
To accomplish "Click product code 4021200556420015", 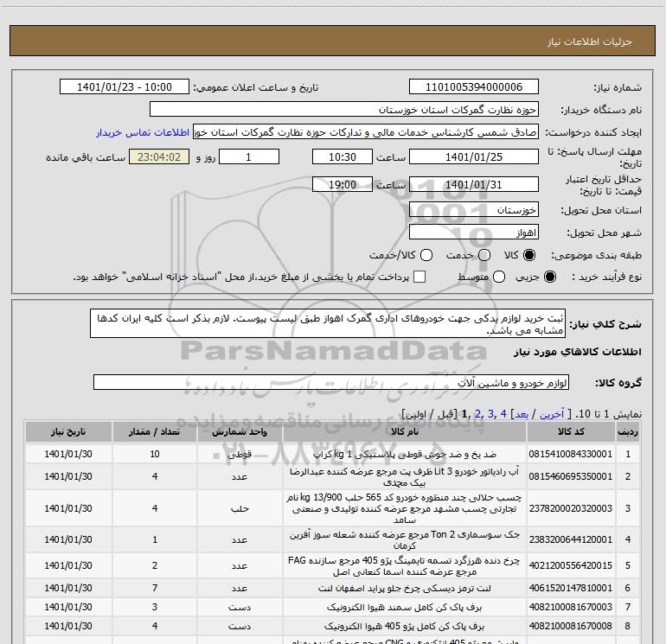I will [x=571, y=565].
